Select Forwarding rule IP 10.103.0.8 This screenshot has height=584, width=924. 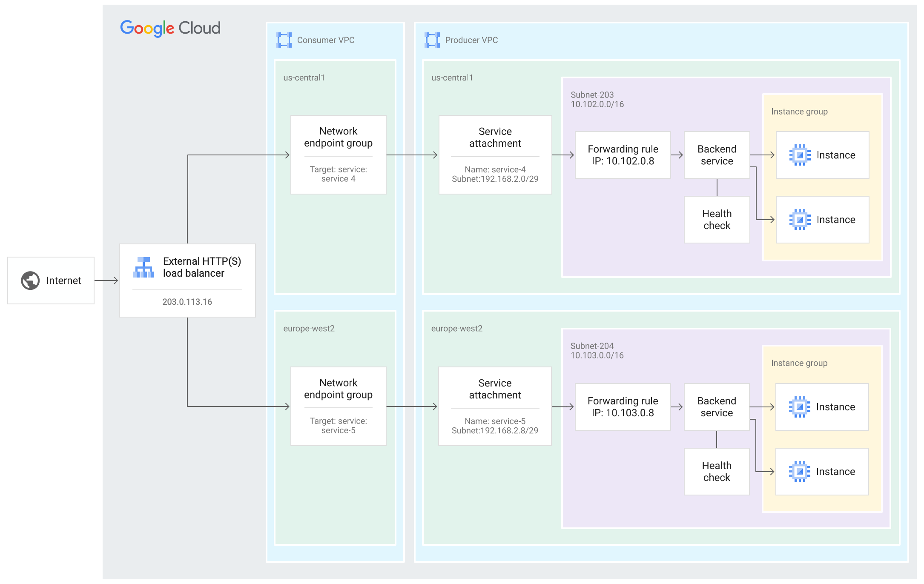623,407
